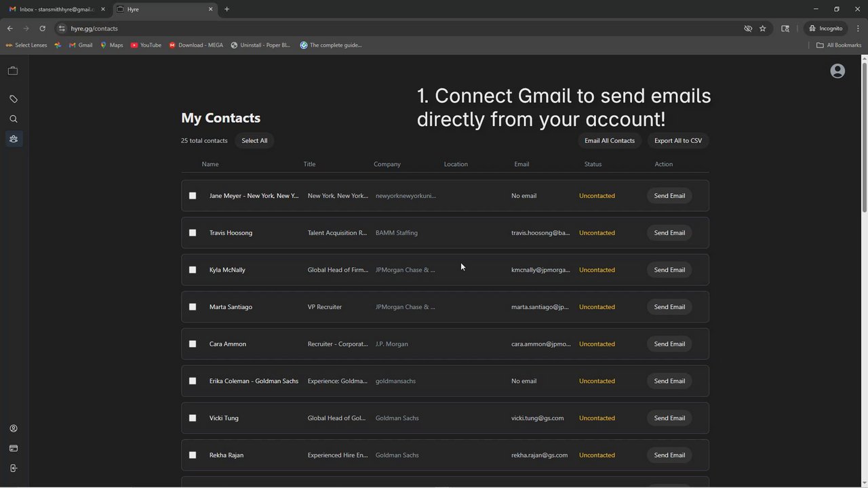Screen dimensions: 868x488
Task: Select the contacts people icon in sidebar
Action: [x=13, y=139]
